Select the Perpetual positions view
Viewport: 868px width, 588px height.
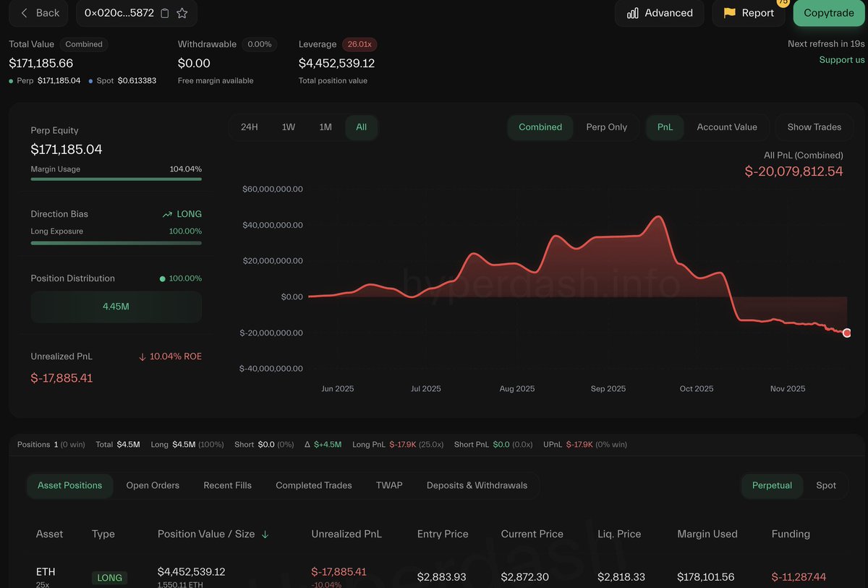tap(772, 485)
